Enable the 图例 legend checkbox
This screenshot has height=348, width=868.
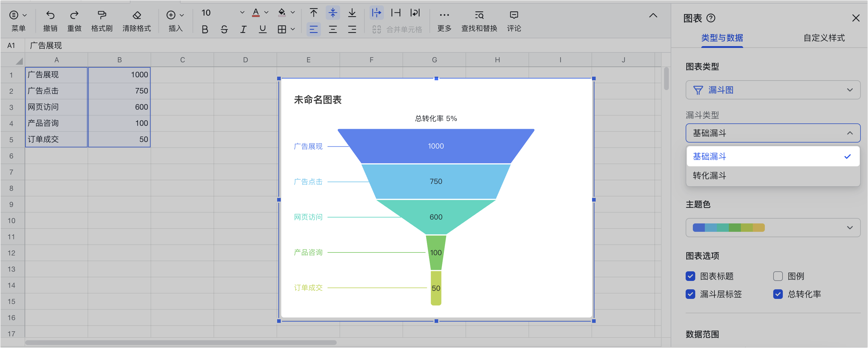click(x=778, y=276)
